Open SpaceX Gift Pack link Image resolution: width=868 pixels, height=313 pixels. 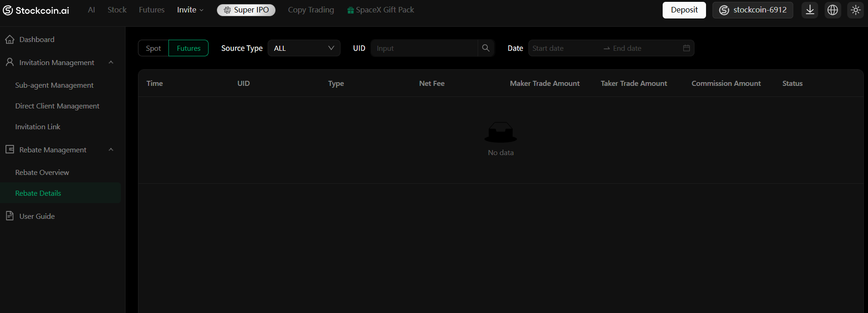[x=381, y=10]
